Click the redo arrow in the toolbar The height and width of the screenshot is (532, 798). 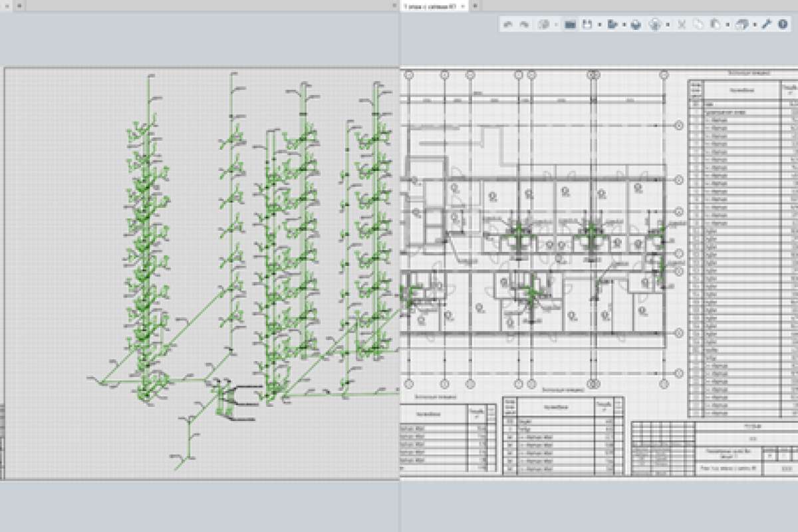[x=525, y=25]
